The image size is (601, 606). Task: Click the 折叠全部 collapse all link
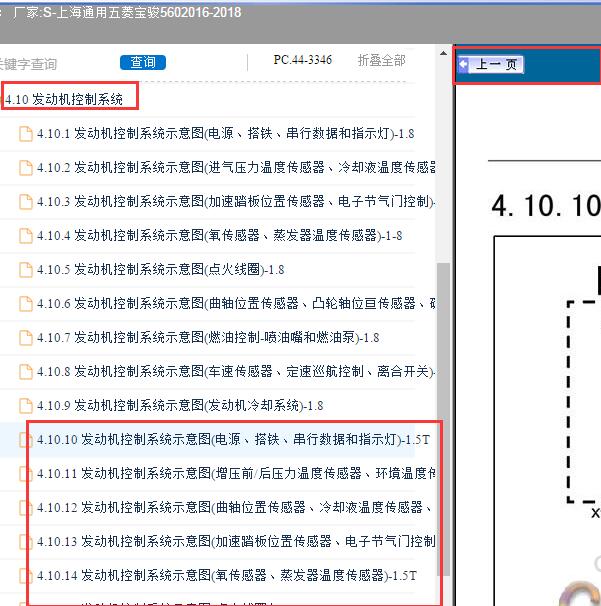381,60
